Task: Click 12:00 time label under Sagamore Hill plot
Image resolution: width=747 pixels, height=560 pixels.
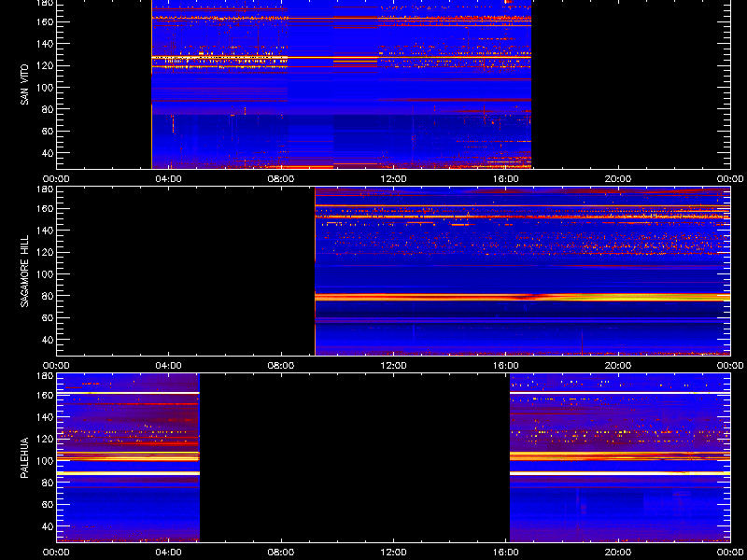Action: coord(393,366)
